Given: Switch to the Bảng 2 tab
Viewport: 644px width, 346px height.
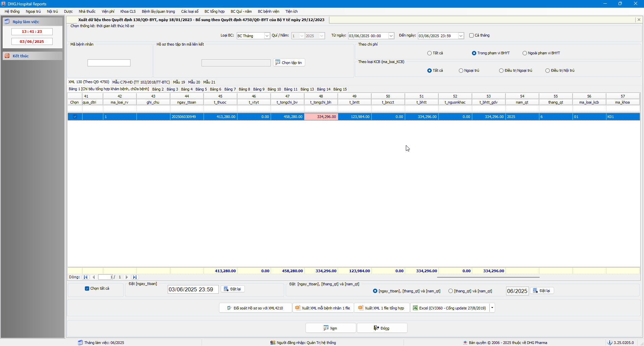Looking at the screenshot, I should pyautogui.click(x=158, y=89).
